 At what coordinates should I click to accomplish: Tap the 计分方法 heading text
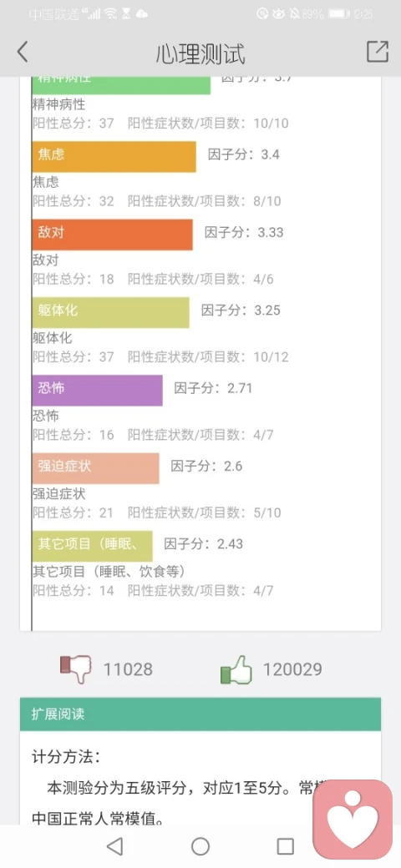coord(67,757)
